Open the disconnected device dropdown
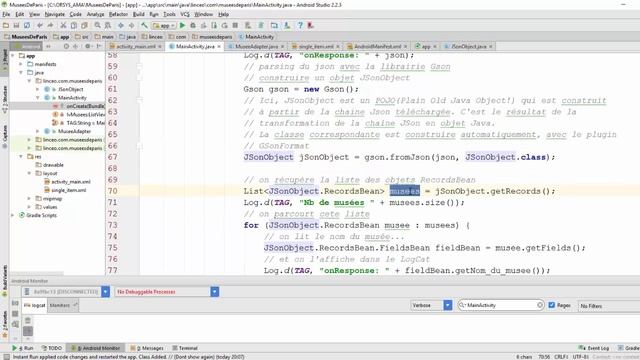The image size is (640, 360). tap(105, 292)
